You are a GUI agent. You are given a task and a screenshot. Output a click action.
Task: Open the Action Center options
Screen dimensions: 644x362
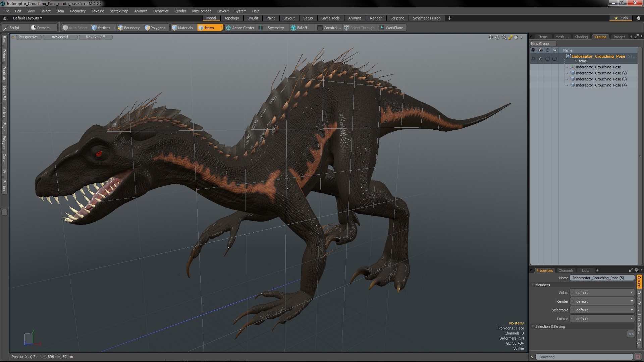click(240, 28)
